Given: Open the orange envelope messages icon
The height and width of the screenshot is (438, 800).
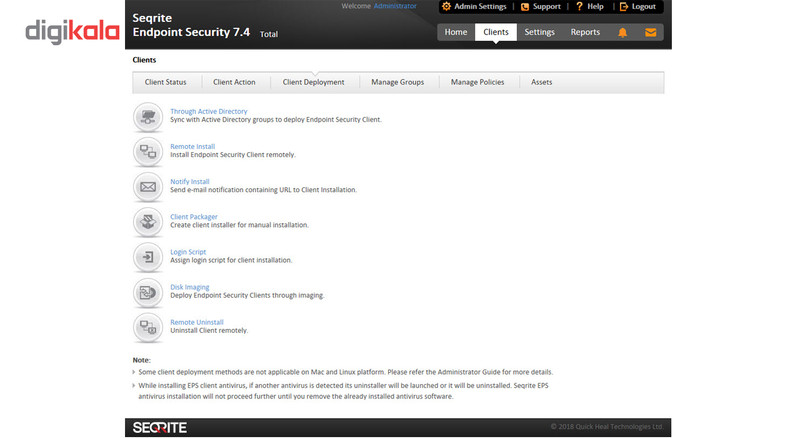Looking at the screenshot, I should (651, 33).
